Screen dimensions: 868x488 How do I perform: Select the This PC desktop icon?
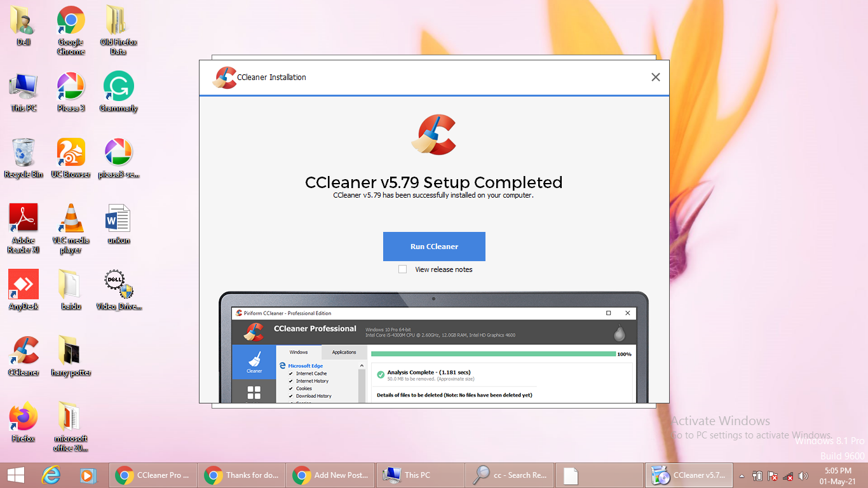(24, 92)
